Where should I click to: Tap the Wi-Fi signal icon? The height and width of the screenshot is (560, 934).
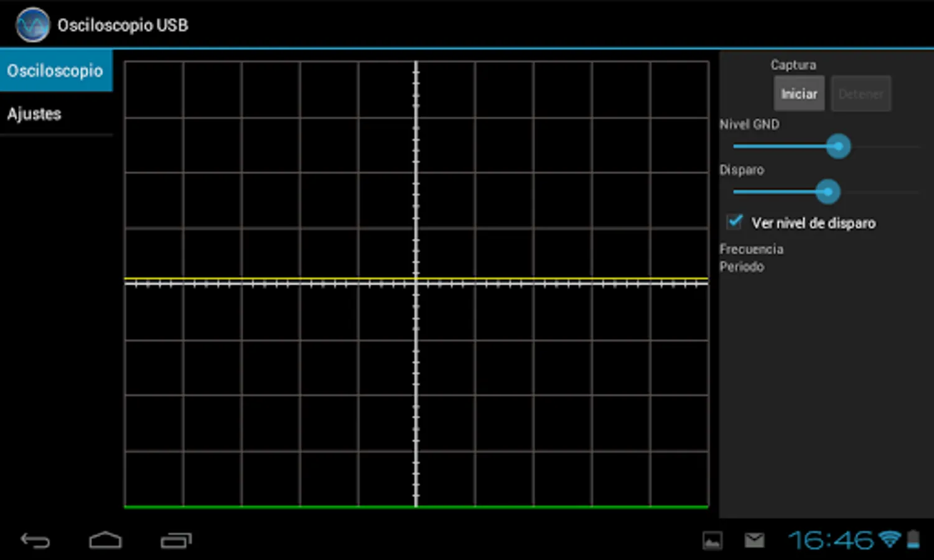pos(890,539)
